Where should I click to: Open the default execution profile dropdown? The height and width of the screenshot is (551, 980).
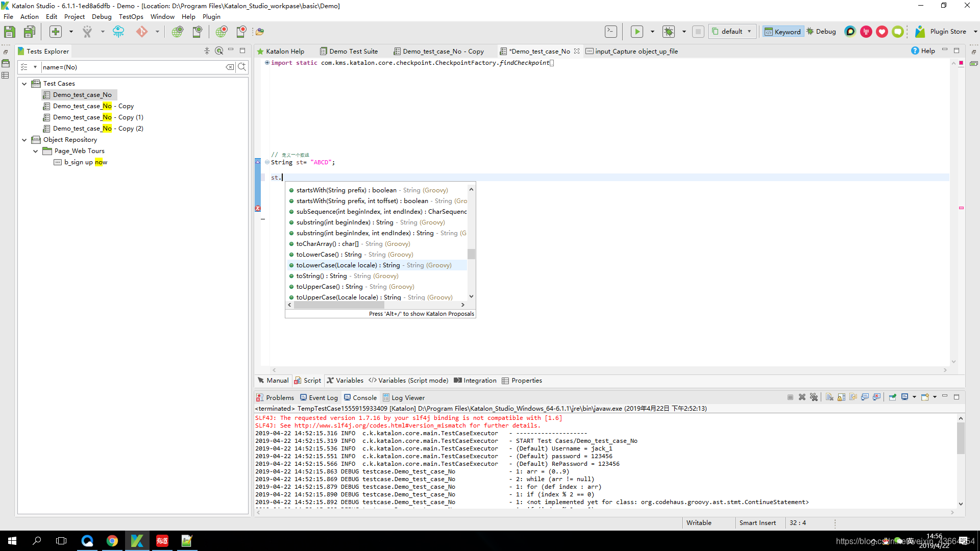[x=732, y=32]
